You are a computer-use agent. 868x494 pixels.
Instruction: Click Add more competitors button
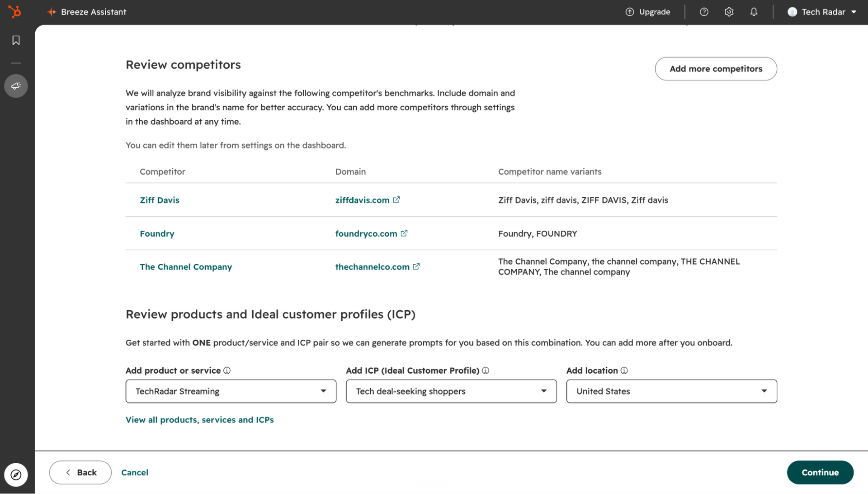pyautogui.click(x=716, y=69)
